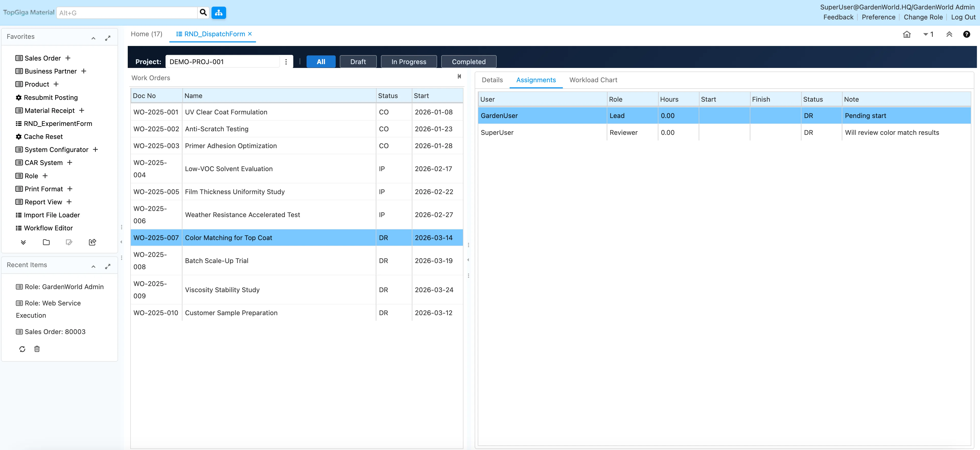Collapse the Recent Items panel chevron

point(93,267)
